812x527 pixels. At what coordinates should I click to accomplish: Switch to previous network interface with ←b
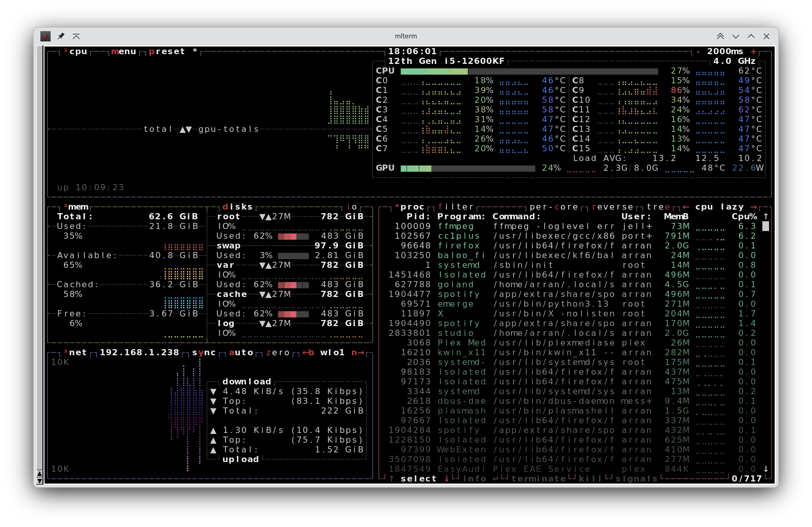pos(308,353)
